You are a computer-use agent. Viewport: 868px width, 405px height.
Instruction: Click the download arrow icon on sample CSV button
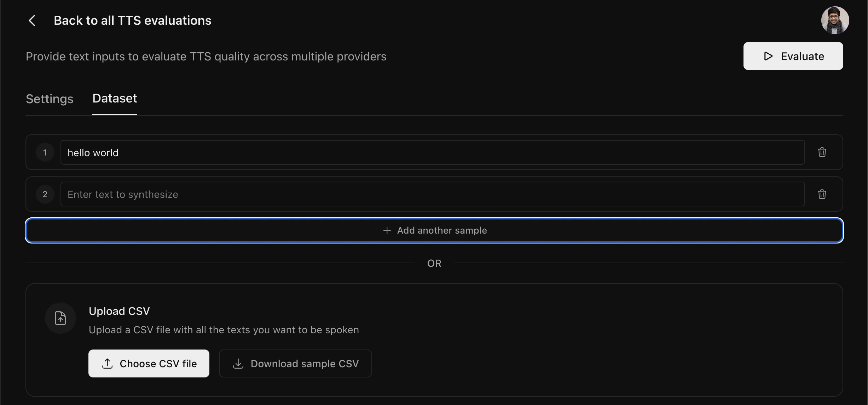[x=238, y=363]
